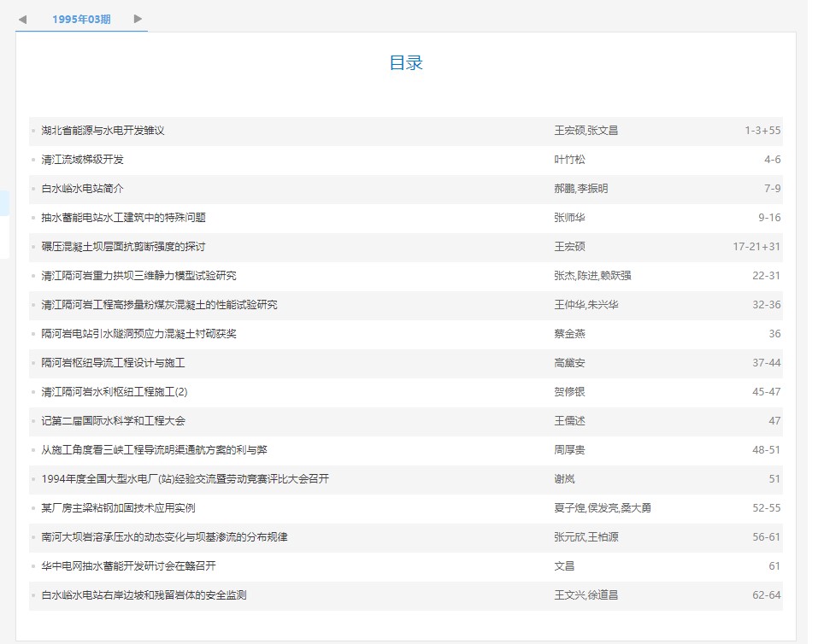824x644 pixels.
Task: Open article 某厂房主梁粘钢加固技术应用实例
Action: point(118,508)
